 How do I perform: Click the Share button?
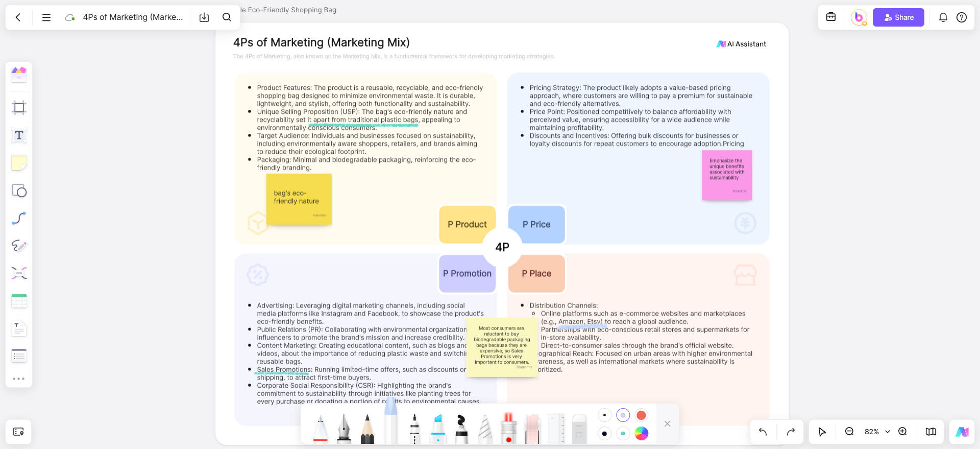898,17
